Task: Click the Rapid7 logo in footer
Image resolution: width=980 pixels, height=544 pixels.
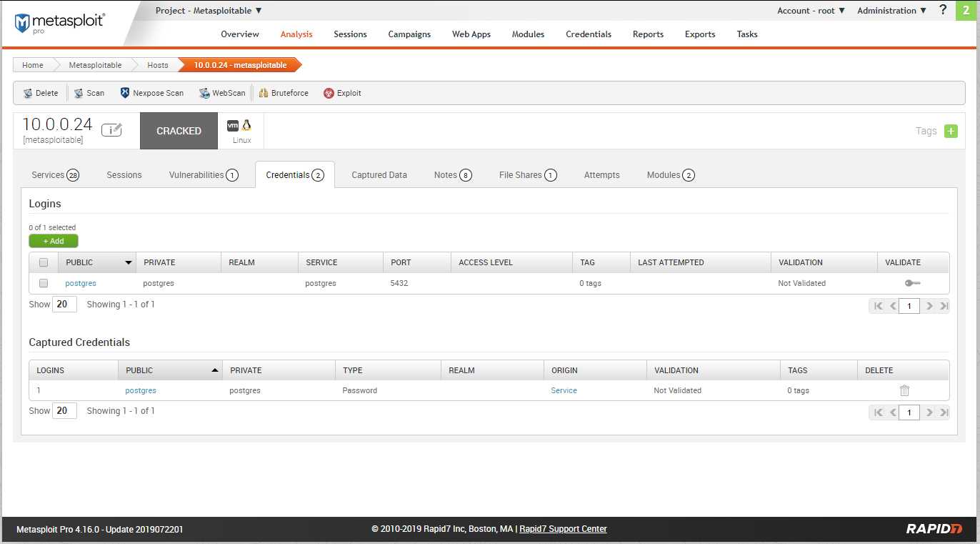Action: [x=934, y=529]
